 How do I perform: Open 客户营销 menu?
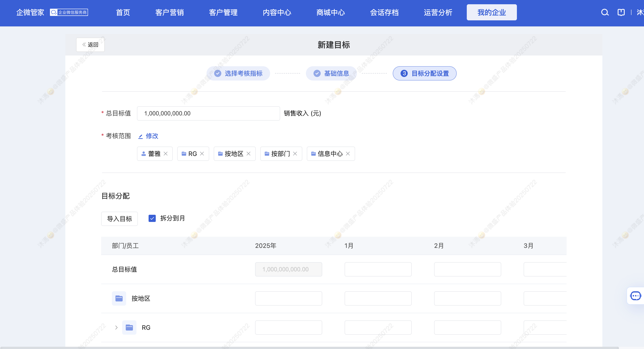[169, 13]
